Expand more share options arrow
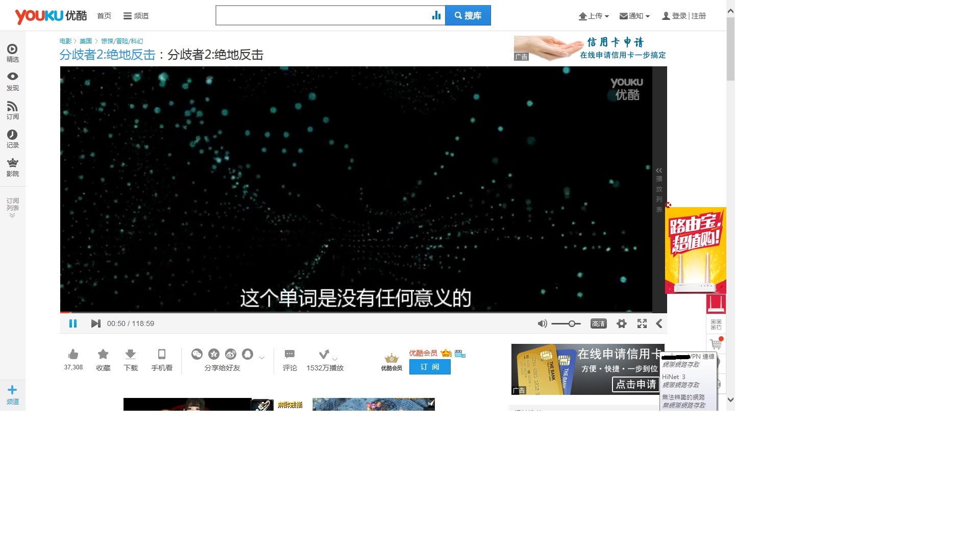Image resolution: width=980 pixels, height=551 pixels. click(262, 358)
